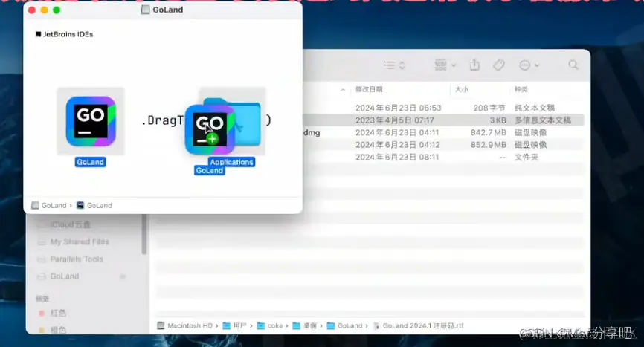
Task: Select the 红色 tag in Finder sidebar
Action: pyautogui.click(x=57, y=313)
